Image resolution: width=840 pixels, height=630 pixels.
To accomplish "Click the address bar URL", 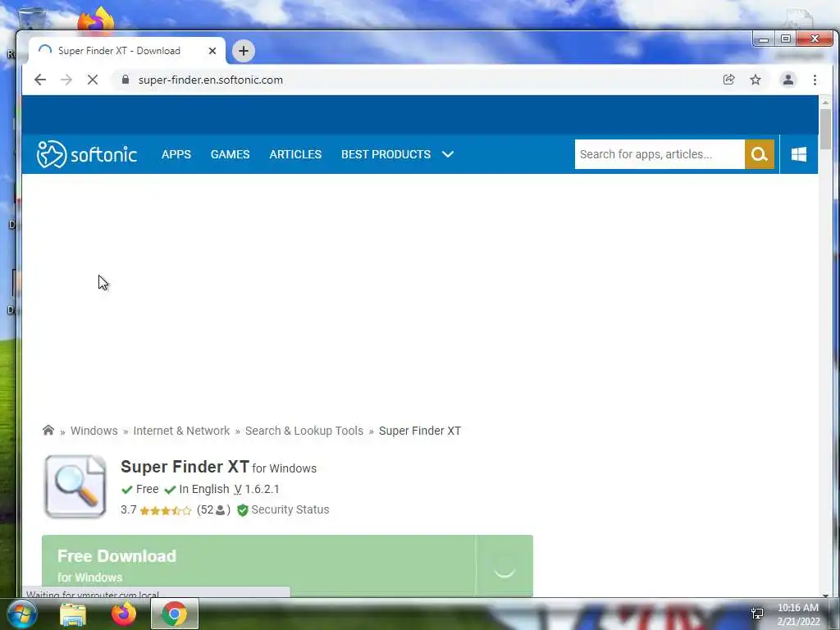I will point(211,80).
